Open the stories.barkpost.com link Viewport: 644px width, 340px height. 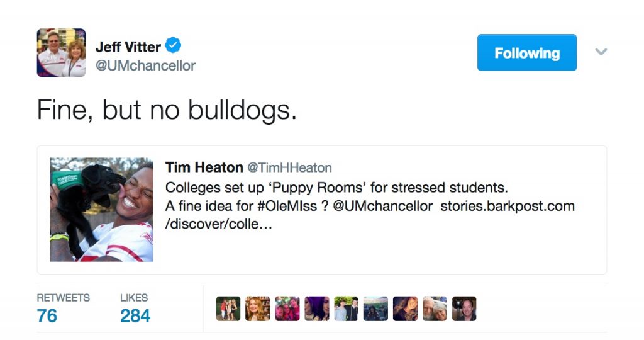point(508,206)
